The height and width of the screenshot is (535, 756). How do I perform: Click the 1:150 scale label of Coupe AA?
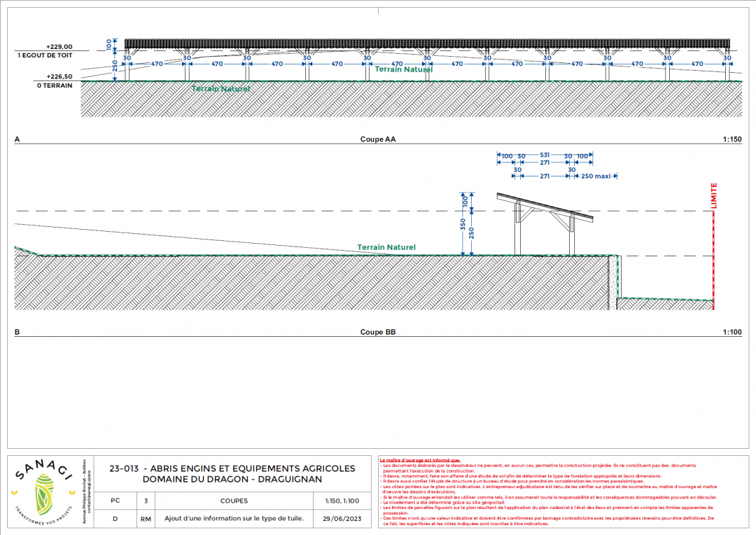point(731,139)
